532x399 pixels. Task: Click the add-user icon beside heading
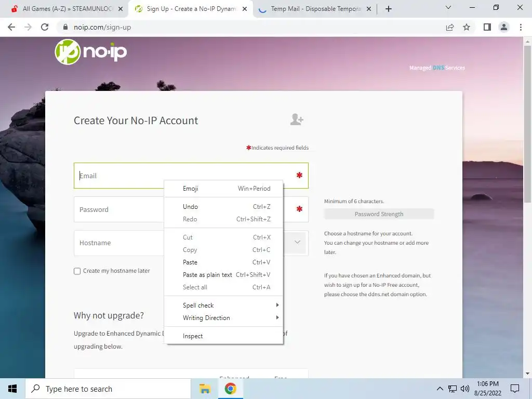(297, 119)
